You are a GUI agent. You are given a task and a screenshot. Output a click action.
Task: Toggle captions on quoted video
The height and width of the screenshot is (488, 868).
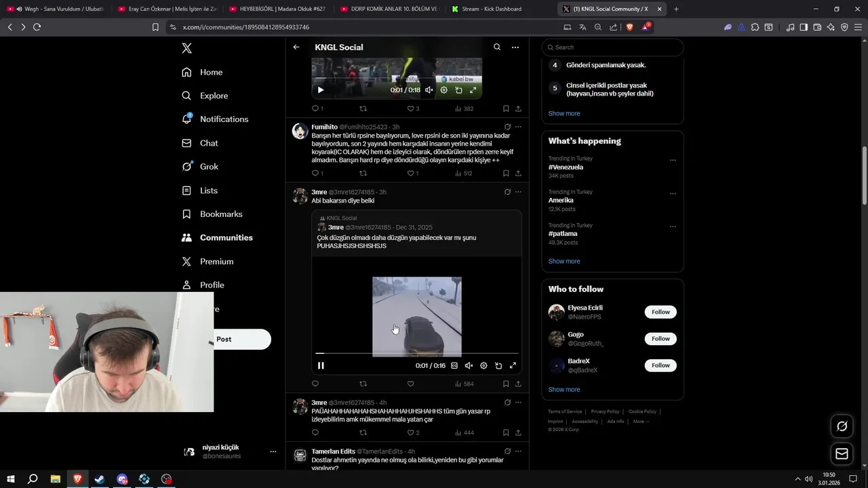pyautogui.click(x=454, y=365)
